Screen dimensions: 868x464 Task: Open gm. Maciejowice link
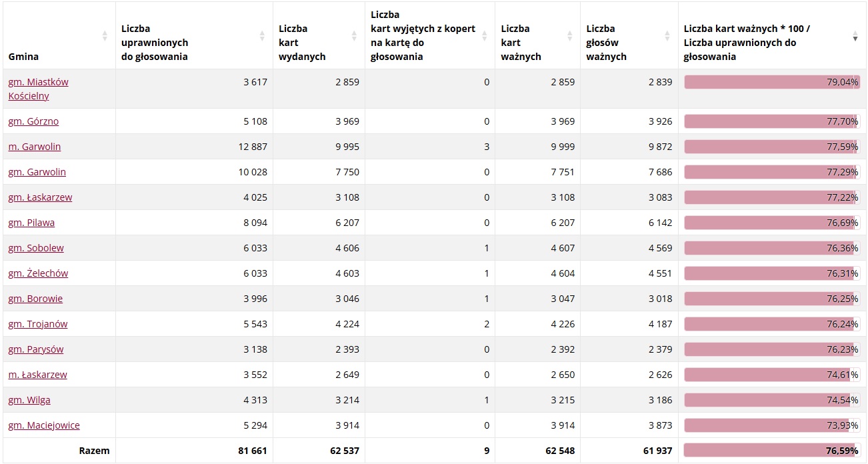click(44, 425)
